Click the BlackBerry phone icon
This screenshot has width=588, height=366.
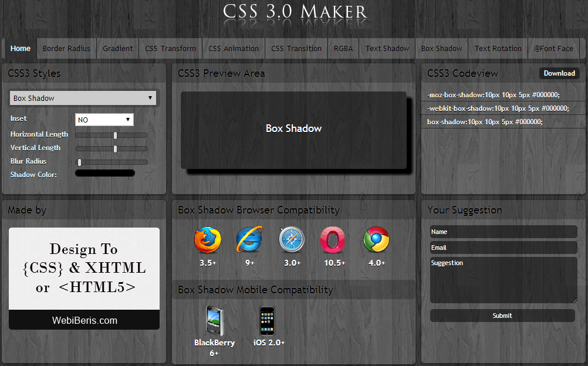point(215,321)
